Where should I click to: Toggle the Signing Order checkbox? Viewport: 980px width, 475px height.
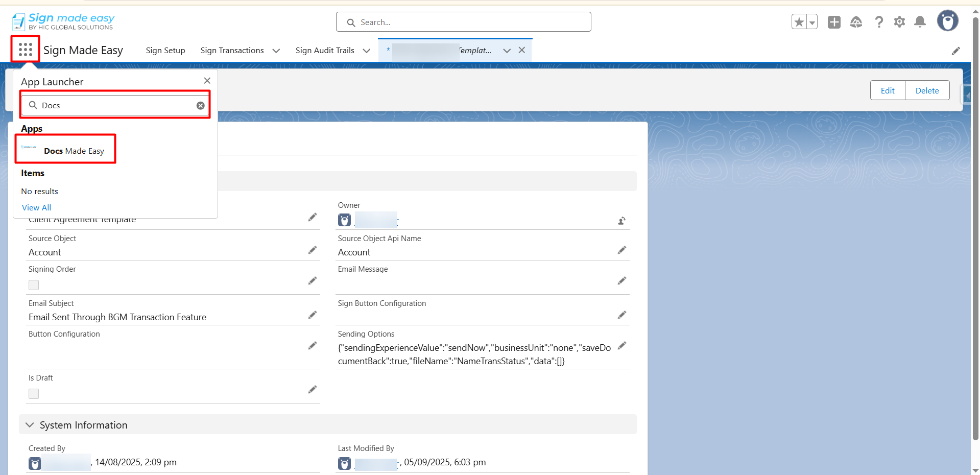pyautogui.click(x=34, y=285)
